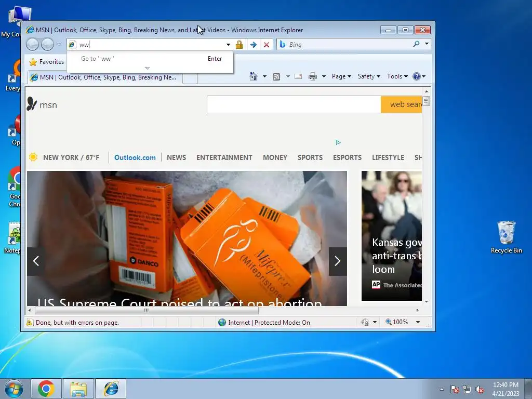Open the Favorites star button
The image size is (532, 399).
(46, 62)
